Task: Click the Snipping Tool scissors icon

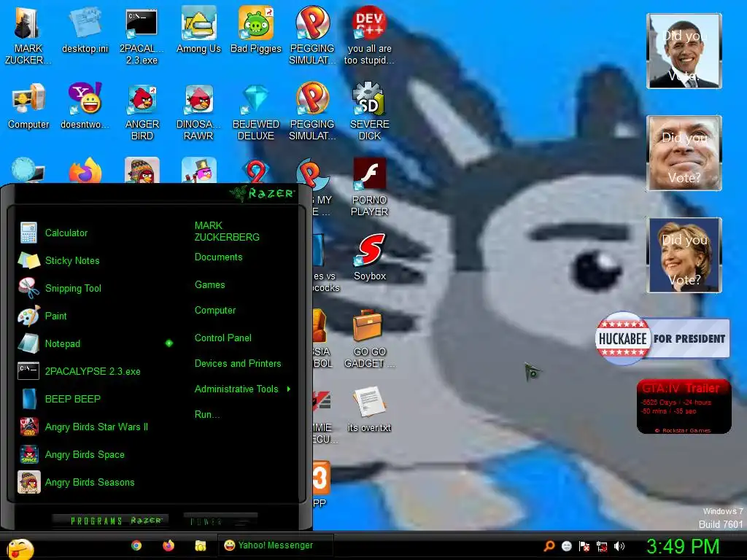Action: pyautogui.click(x=28, y=288)
